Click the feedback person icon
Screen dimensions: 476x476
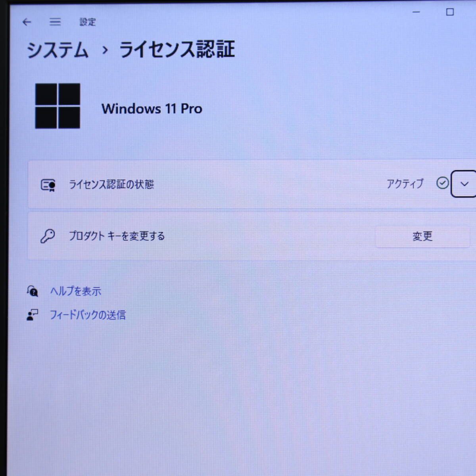(x=32, y=315)
